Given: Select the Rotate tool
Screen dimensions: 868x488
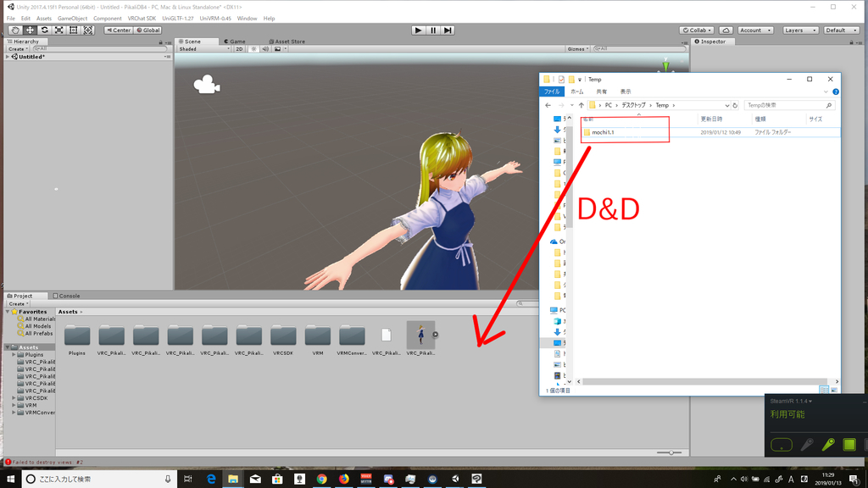Looking at the screenshot, I should pyautogui.click(x=44, y=30).
